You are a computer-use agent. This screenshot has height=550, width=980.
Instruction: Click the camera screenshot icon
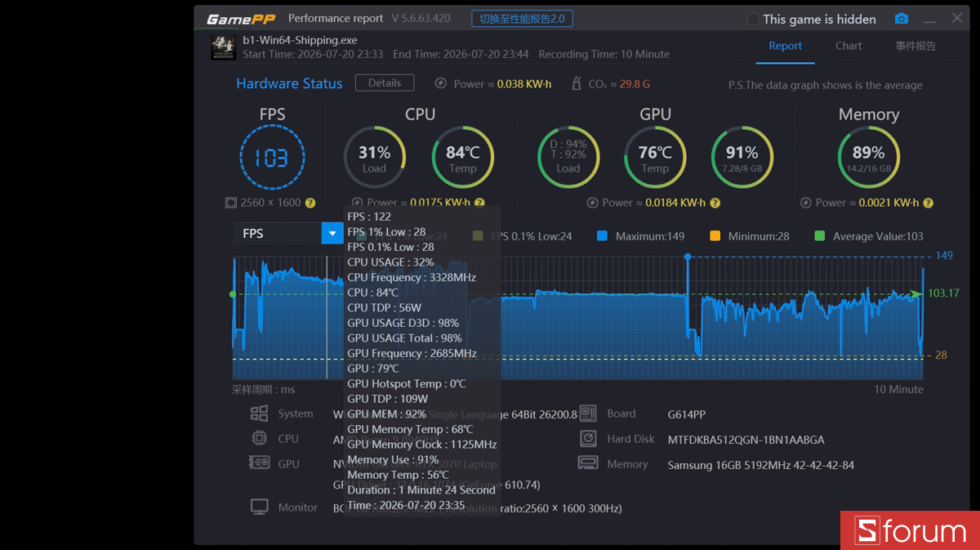click(901, 19)
